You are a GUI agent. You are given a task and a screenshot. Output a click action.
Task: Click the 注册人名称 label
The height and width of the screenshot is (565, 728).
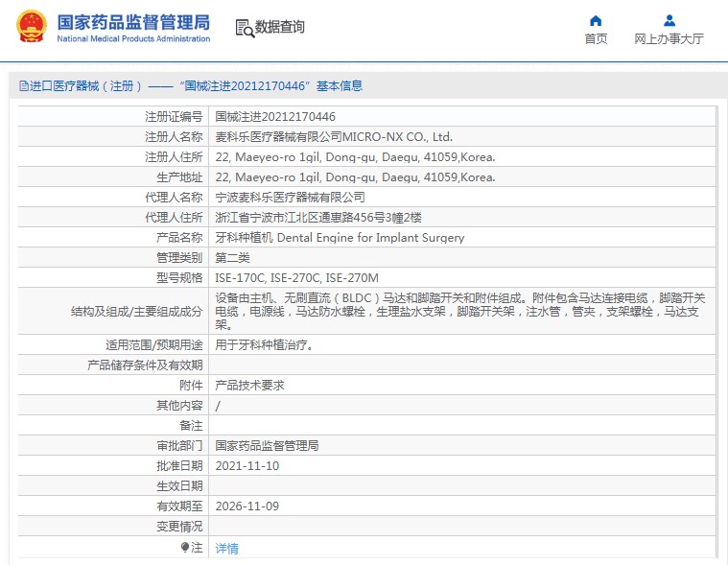coord(174,137)
